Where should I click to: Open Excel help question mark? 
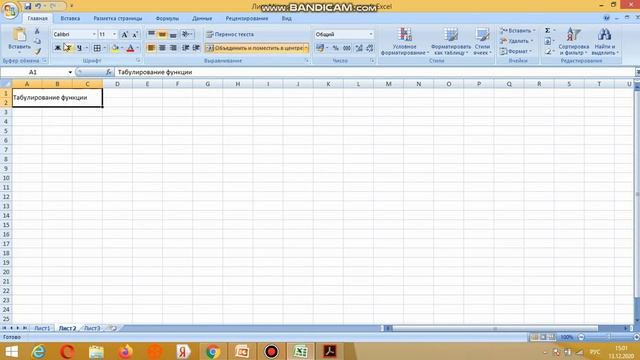coord(607,18)
